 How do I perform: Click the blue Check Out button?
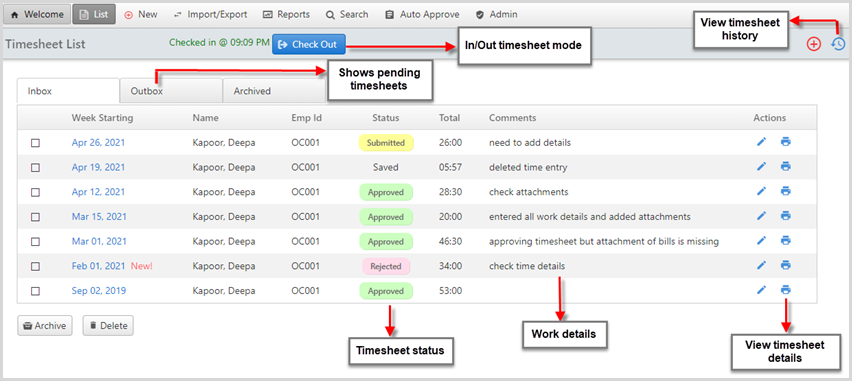(x=309, y=45)
